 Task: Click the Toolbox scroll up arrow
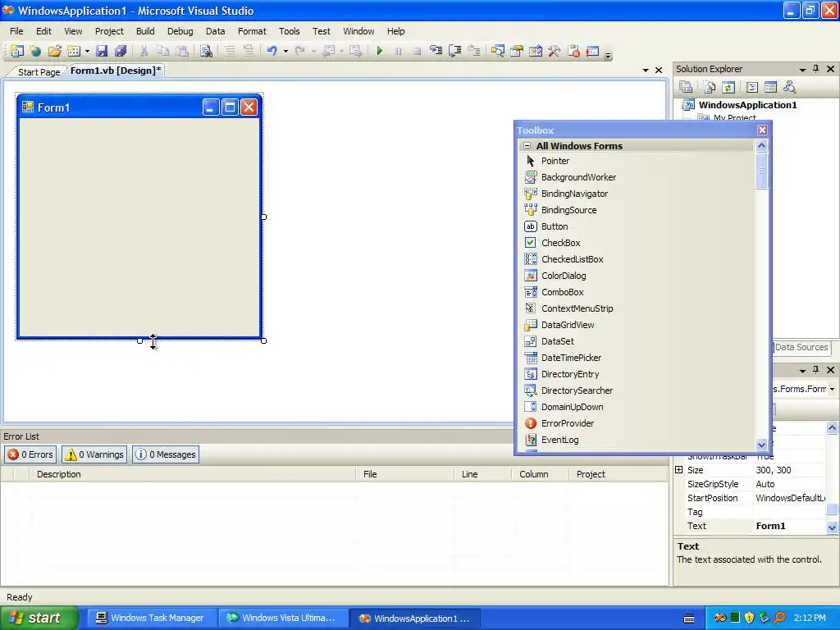[x=762, y=146]
